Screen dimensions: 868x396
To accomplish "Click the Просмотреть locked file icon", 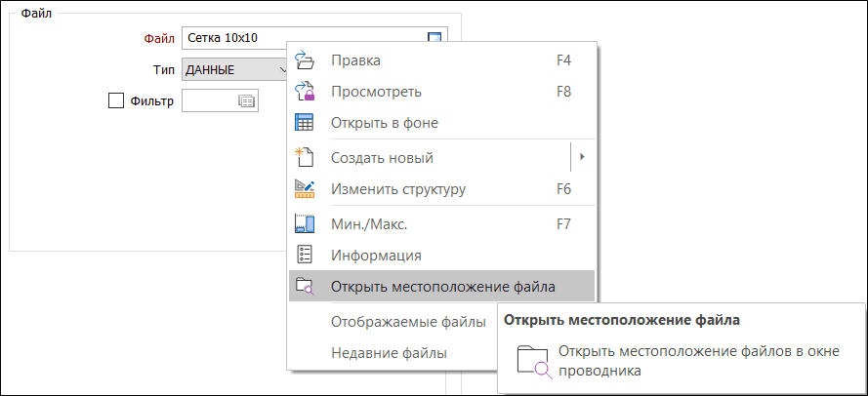I will [x=305, y=92].
